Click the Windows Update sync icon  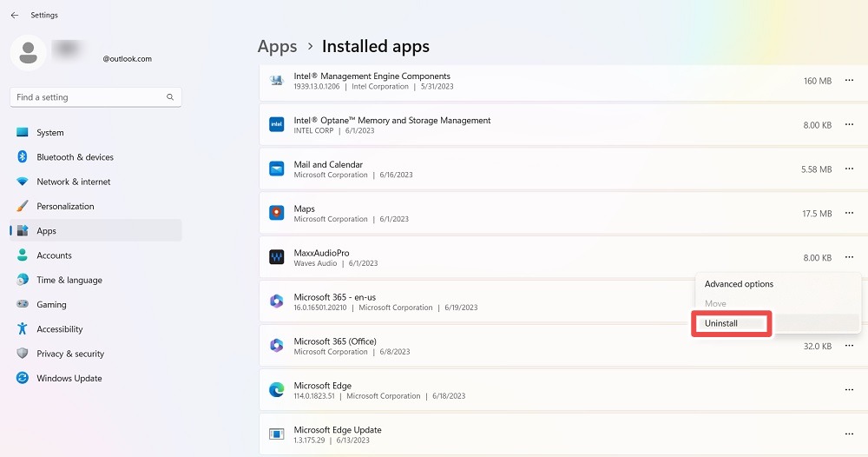point(23,378)
